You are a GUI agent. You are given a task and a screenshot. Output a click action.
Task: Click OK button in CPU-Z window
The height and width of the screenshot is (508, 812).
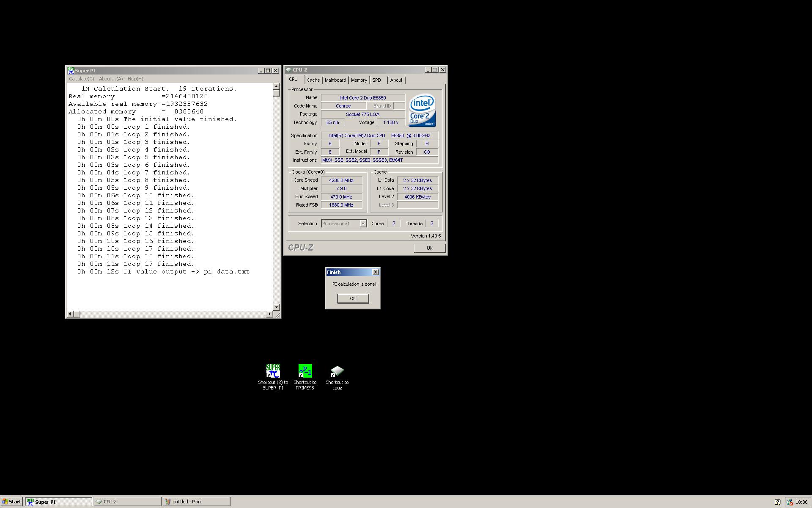coord(430,248)
